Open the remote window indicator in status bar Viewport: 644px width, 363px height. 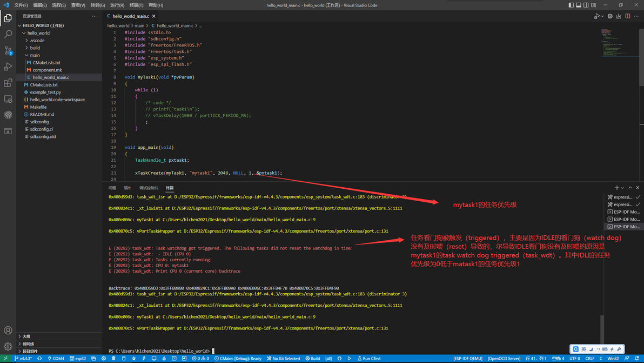(5, 359)
